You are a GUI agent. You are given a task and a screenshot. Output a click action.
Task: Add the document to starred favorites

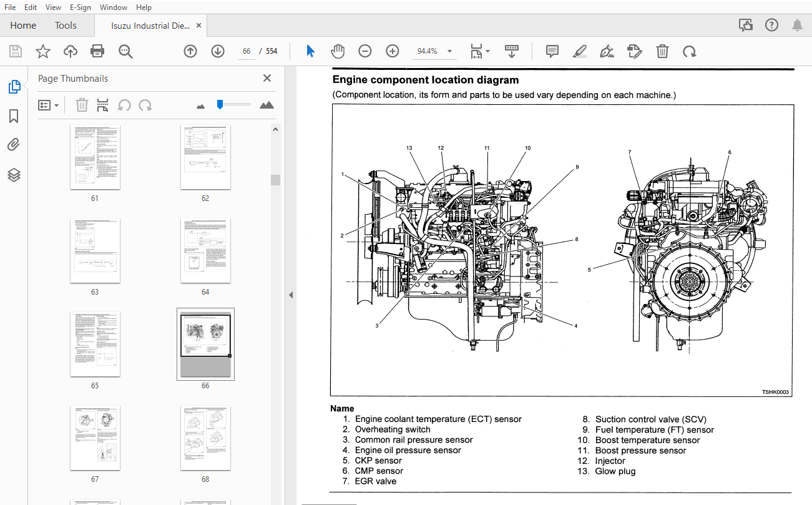tap(42, 51)
